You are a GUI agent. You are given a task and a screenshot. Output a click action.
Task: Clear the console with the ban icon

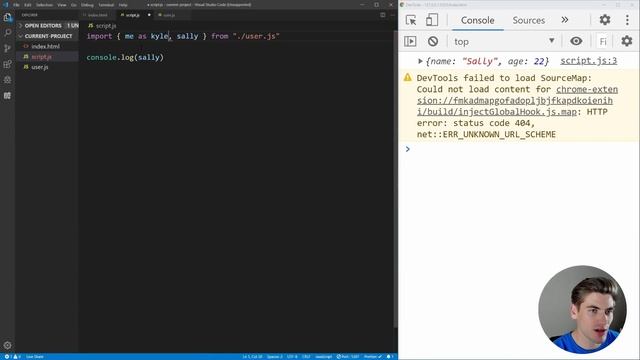point(433,41)
